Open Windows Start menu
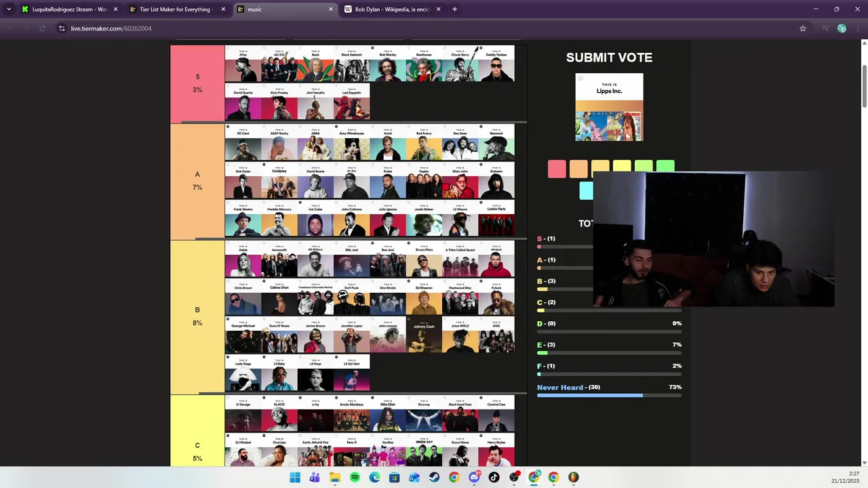 point(295,477)
